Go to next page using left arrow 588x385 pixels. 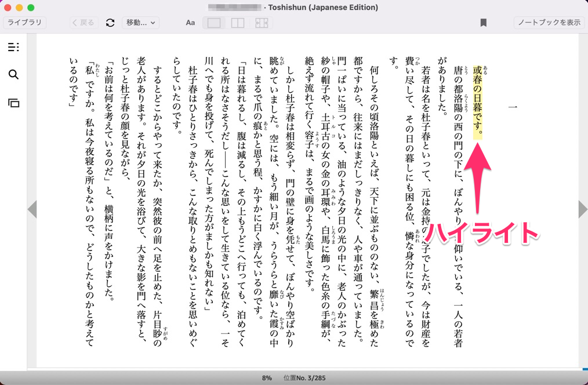[32, 209]
